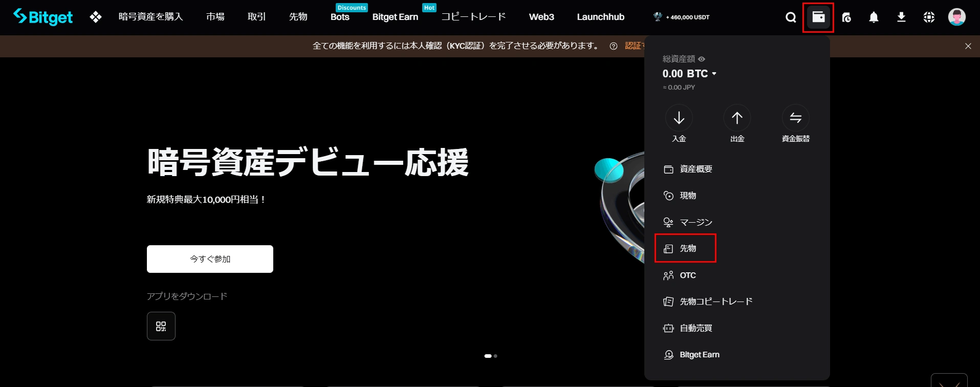Click the Bitget logo
980x387 pixels.
[43, 17]
